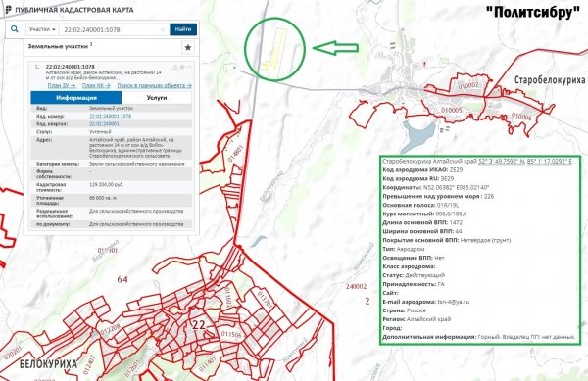This screenshot has height=381, width=588.
Task: Click cadastral block label 010005 on map
Action: [451, 110]
